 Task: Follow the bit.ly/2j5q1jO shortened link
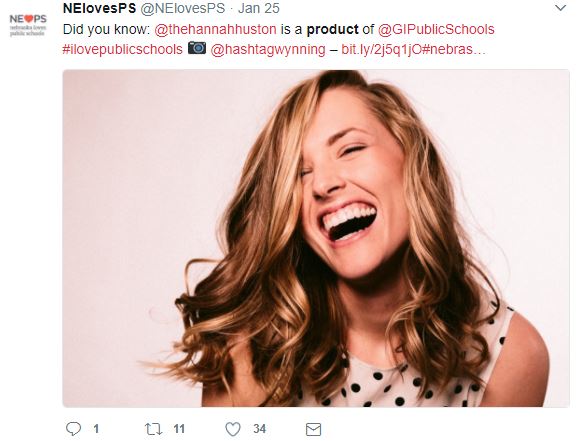(380, 49)
